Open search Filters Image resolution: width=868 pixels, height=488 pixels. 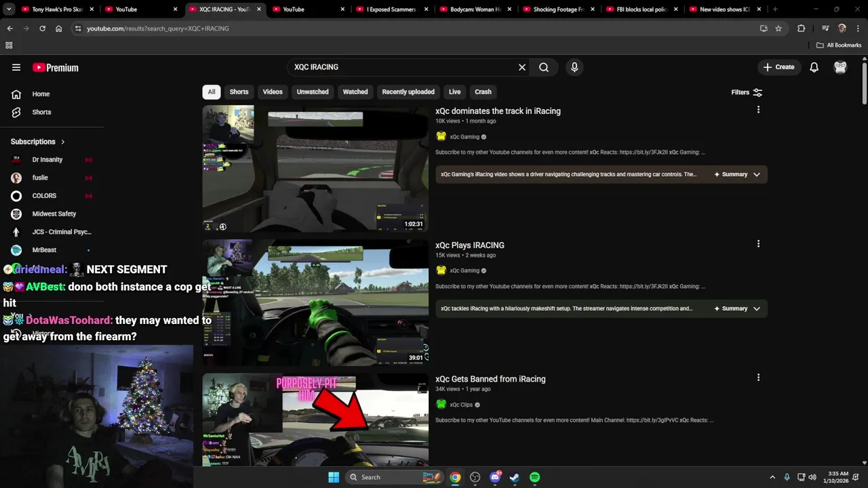click(747, 92)
